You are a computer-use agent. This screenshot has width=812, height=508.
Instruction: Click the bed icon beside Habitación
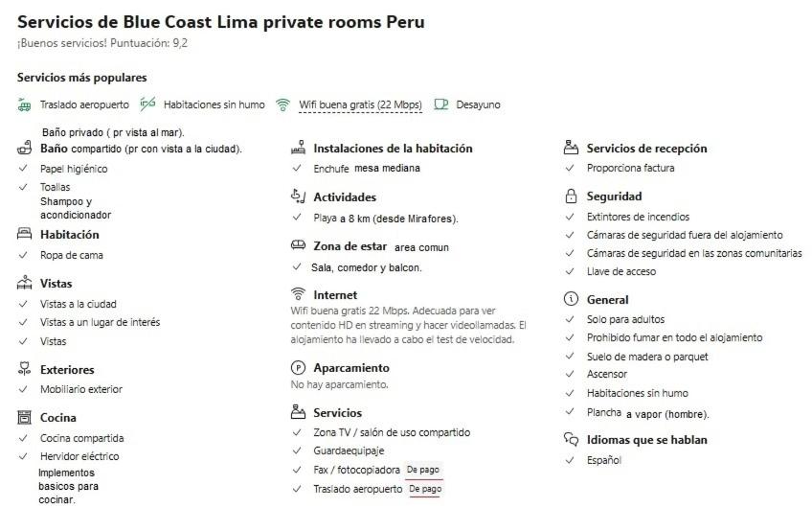(x=24, y=233)
